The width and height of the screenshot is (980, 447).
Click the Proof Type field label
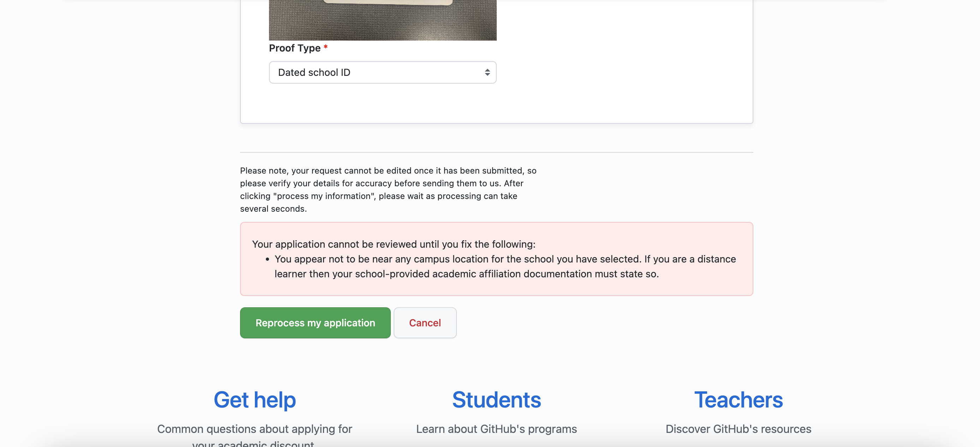[295, 48]
